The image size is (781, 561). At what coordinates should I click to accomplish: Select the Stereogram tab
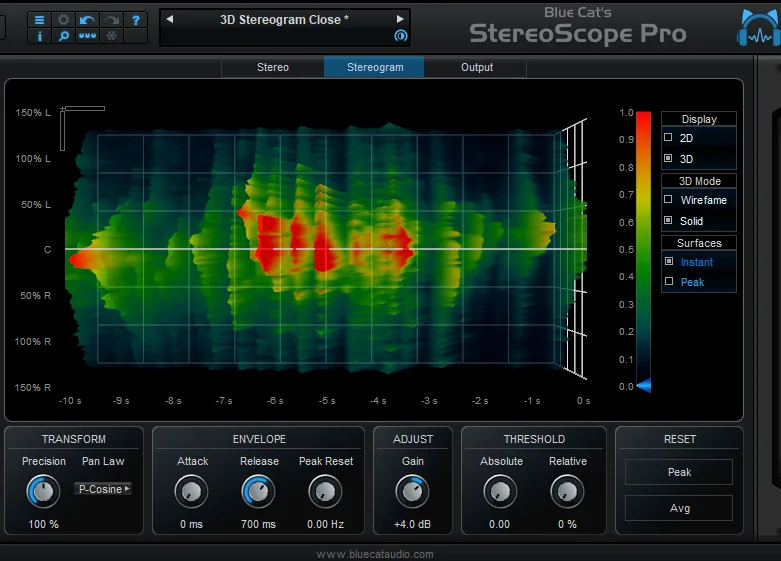[x=375, y=67]
